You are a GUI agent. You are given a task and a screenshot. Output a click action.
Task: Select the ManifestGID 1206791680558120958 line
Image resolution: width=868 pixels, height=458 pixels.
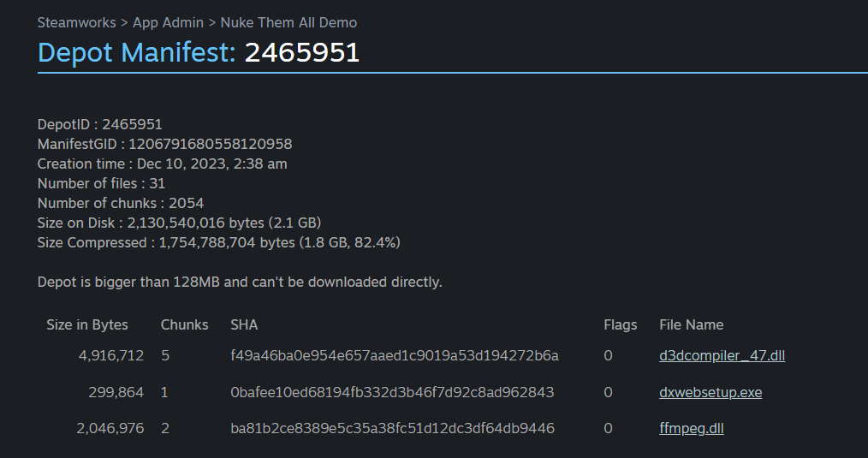click(x=164, y=144)
